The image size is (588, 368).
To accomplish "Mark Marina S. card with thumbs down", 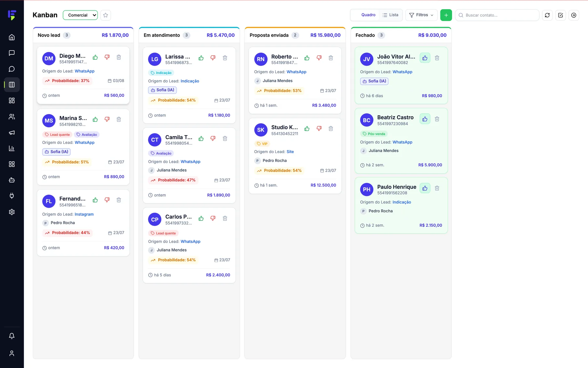I will coord(107,119).
